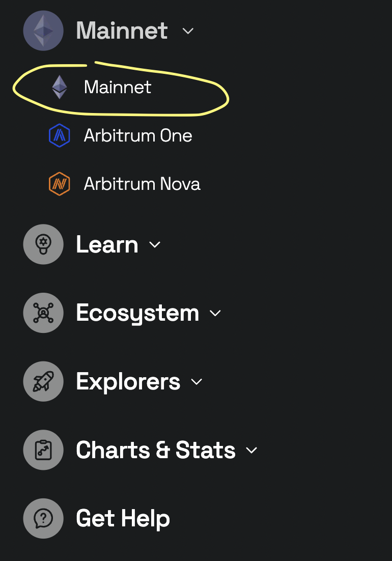Click the question-mark bubble beside Get Help
The height and width of the screenshot is (561, 392).
pos(43,518)
